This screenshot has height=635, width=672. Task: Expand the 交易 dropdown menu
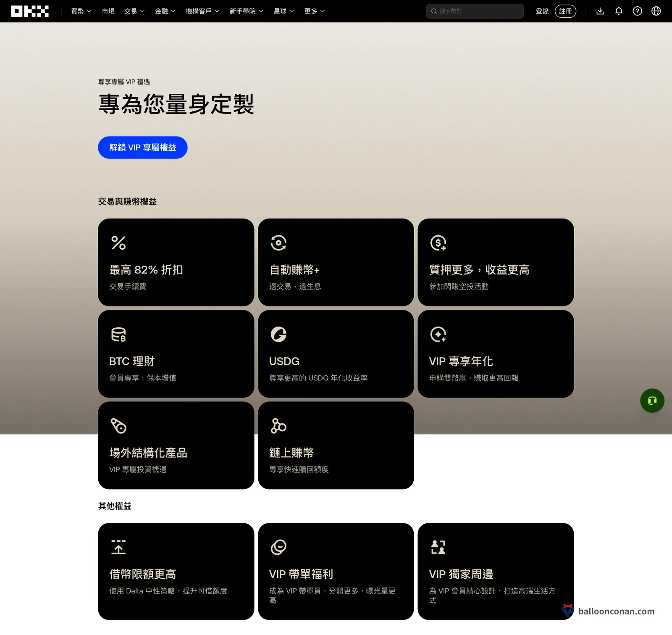[134, 11]
